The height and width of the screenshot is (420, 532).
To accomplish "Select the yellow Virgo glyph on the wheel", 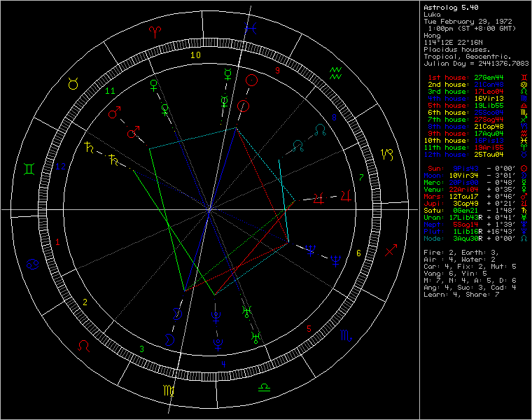I will coord(169,391).
